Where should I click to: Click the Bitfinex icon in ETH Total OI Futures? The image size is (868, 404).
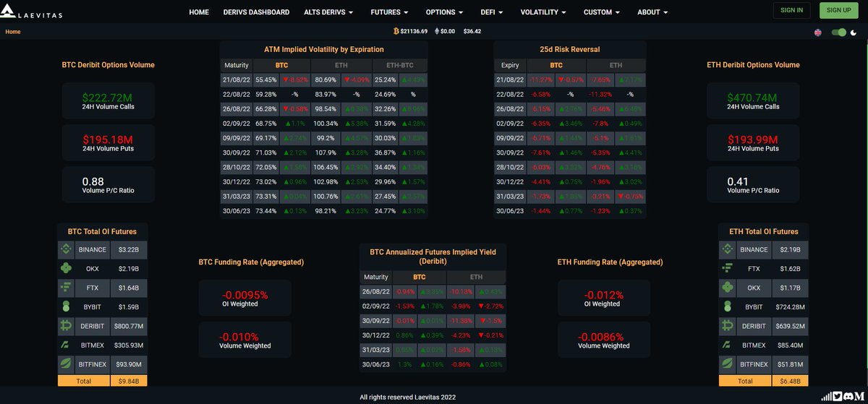click(x=728, y=364)
